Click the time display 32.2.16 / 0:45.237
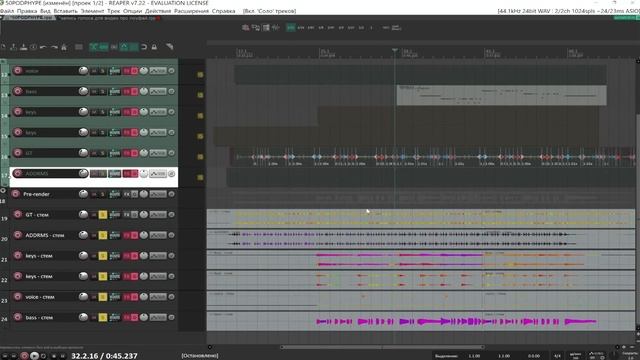 click(104, 356)
